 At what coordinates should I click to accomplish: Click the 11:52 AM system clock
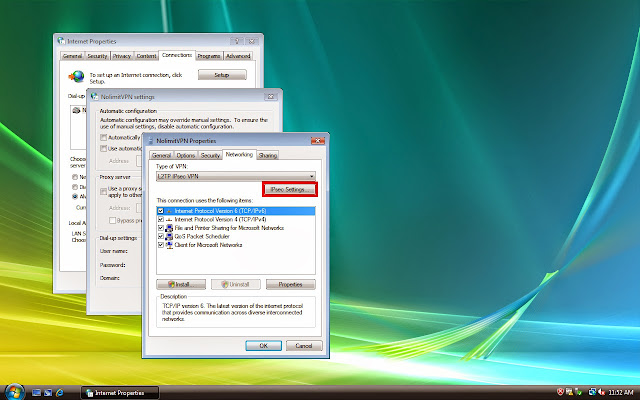pos(620,393)
